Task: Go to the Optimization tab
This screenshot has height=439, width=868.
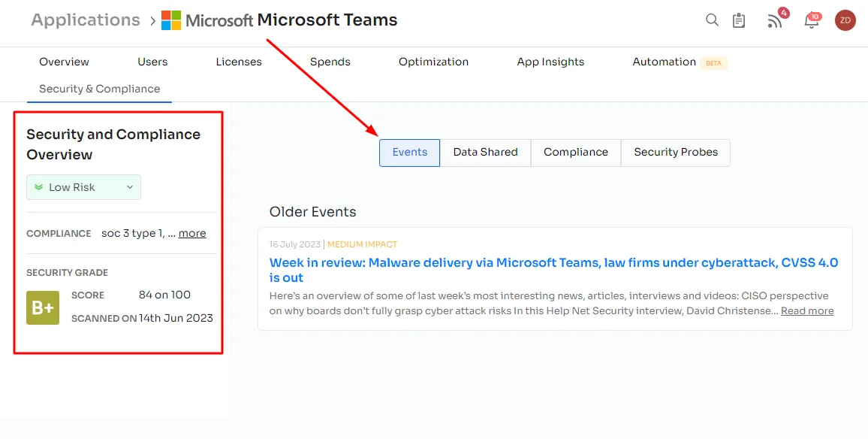Action: point(433,62)
